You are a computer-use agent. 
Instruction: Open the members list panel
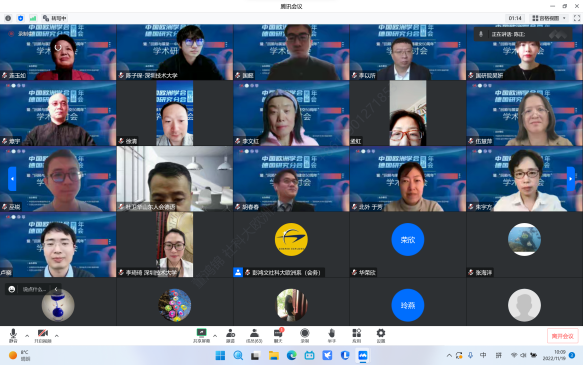coord(254,335)
